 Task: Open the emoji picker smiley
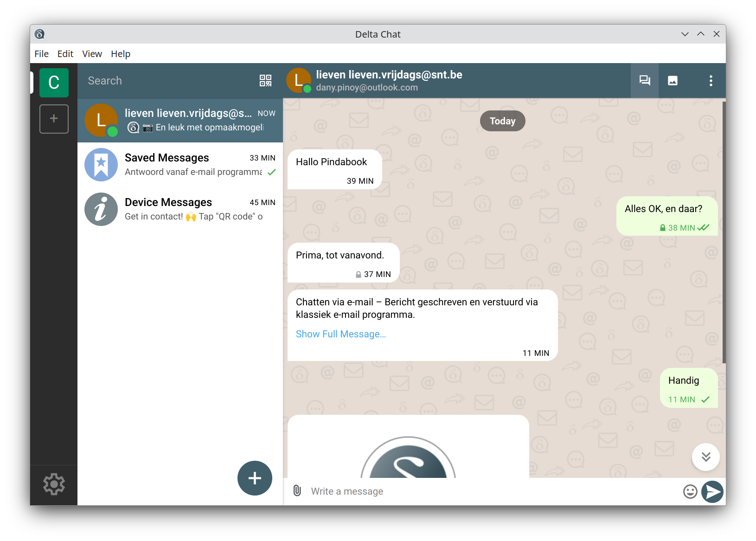click(x=690, y=491)
